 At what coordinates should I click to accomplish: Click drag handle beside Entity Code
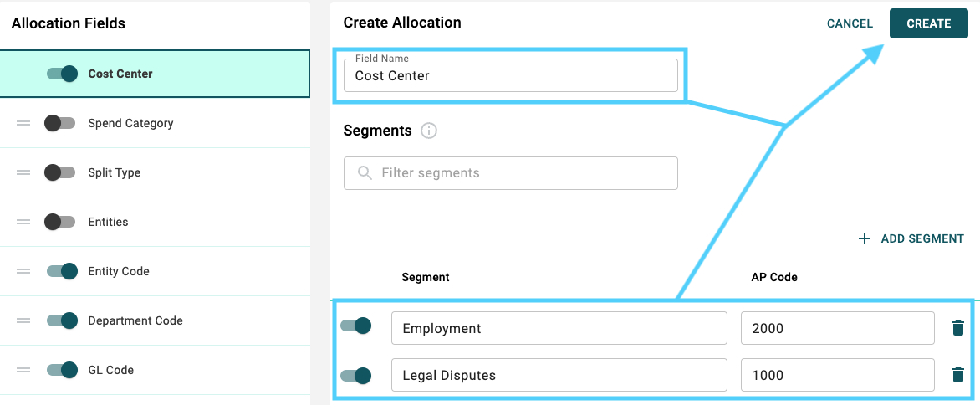pos(23,271)
